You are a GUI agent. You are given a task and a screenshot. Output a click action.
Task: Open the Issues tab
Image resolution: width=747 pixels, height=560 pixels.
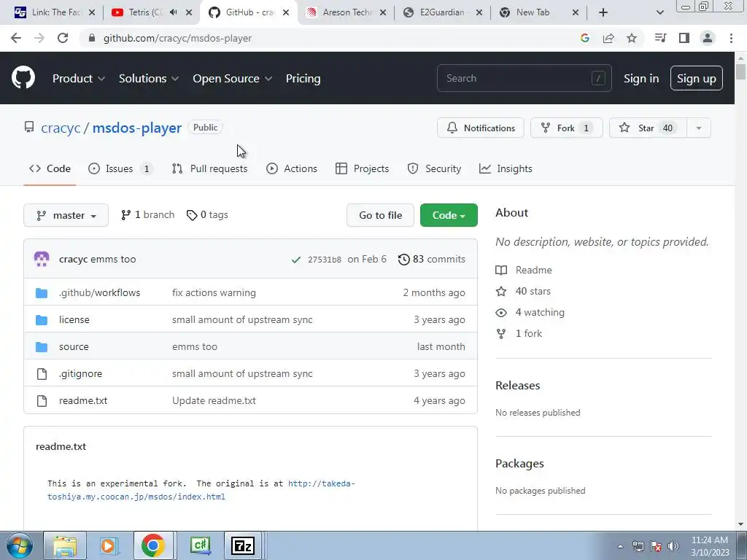click(120, 168)
